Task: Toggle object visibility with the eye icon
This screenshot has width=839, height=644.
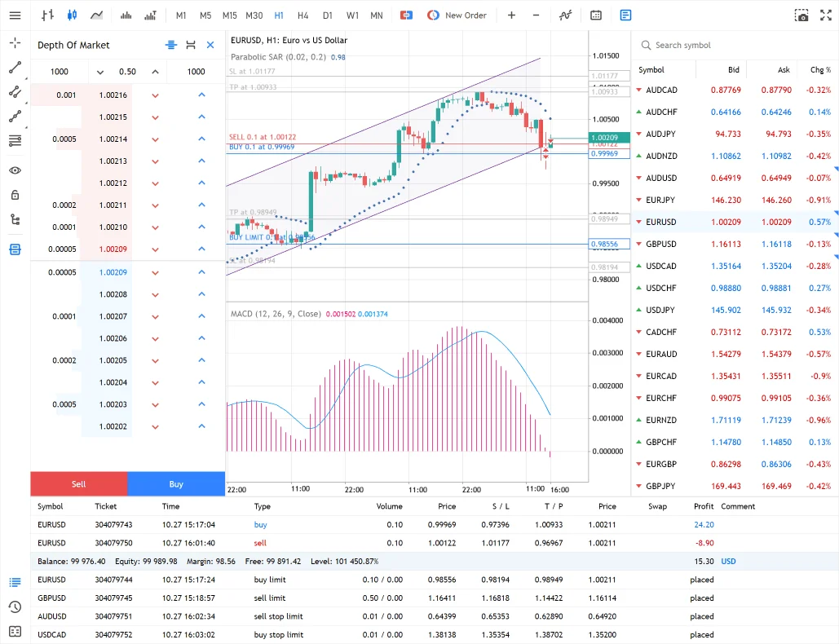Action: pos(15,169)
